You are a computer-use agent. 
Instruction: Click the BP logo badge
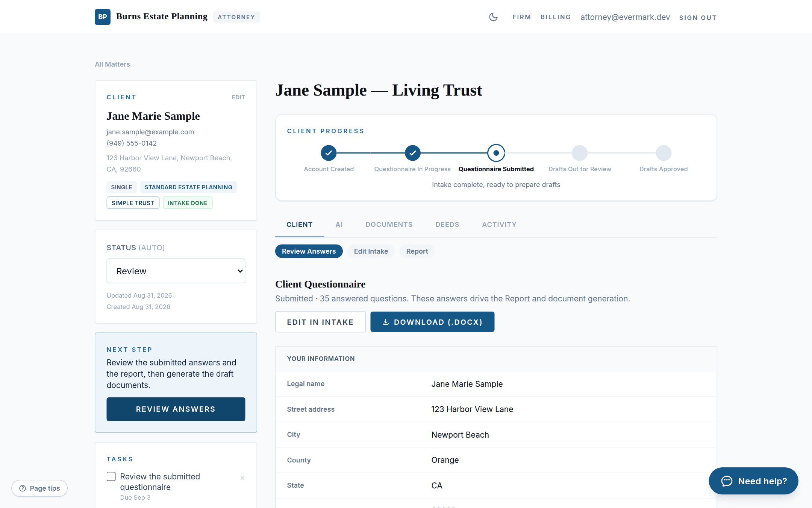(102, 17)
